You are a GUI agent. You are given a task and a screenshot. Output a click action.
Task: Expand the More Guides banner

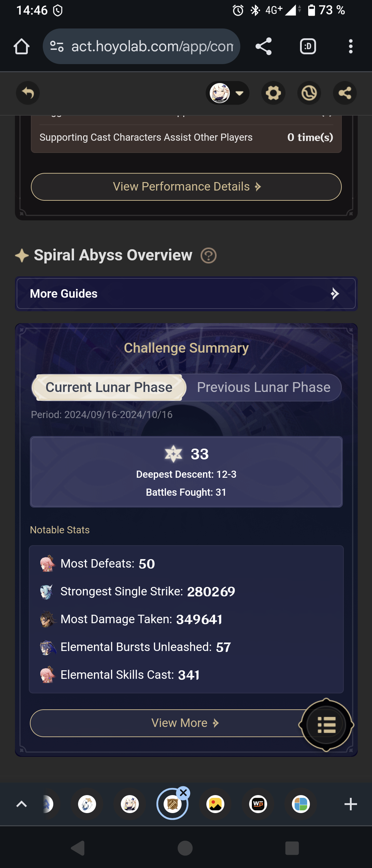(x=186, y=294)
